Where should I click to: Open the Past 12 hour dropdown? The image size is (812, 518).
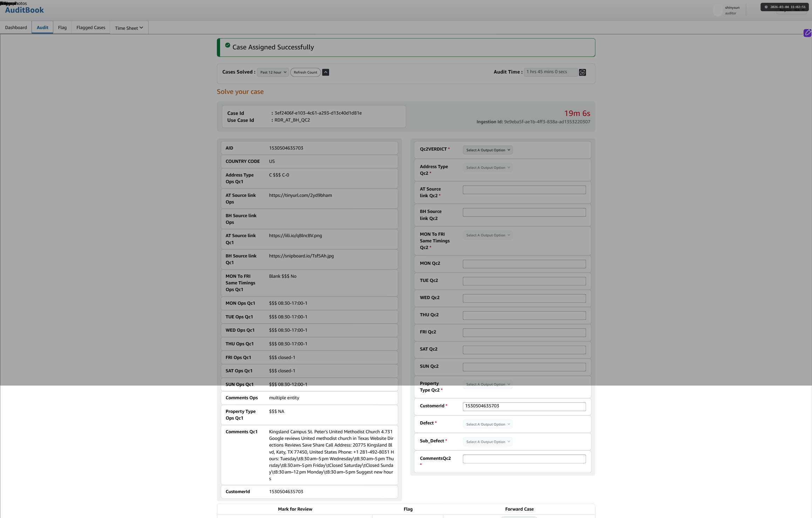(273, 72)
